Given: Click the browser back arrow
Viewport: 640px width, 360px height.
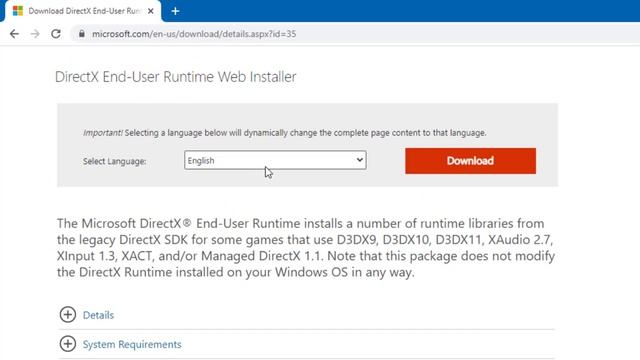Looking at the screenshot, I should point(14,34).
